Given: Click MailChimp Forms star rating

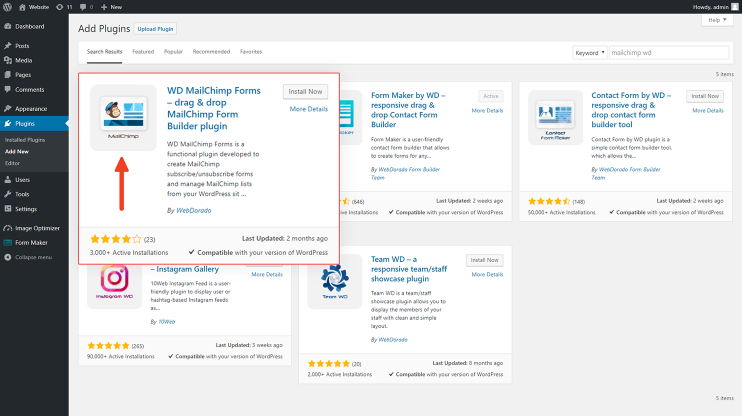Looking at the screenshot, I should click(x=116, y=239).
